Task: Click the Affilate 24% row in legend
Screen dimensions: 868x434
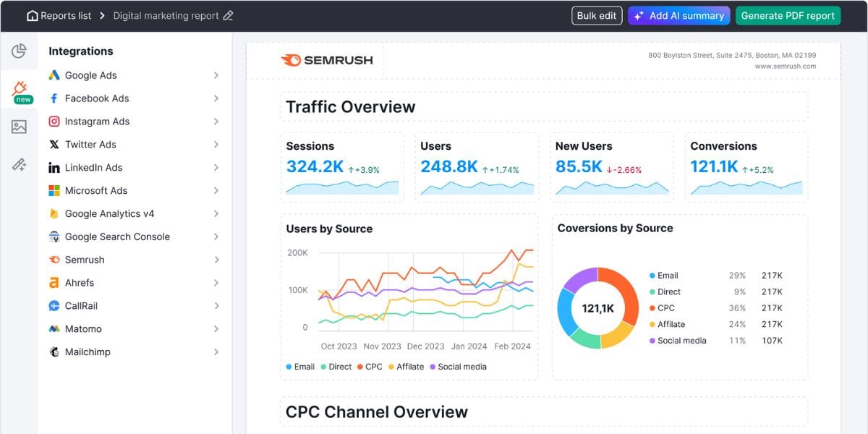Action: 716,325
